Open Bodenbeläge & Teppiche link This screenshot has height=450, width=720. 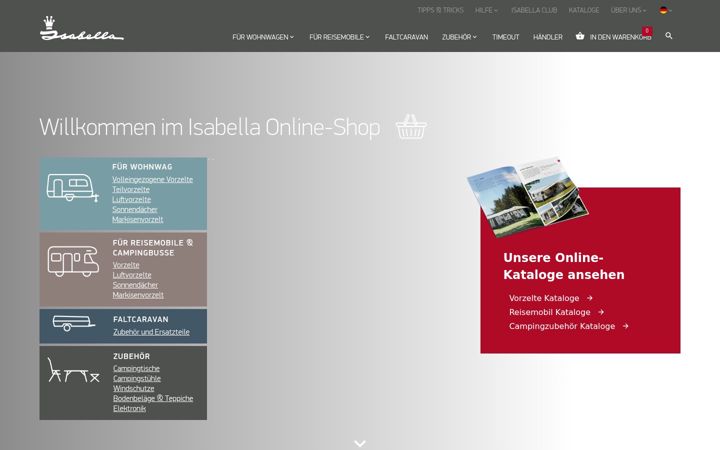click(x=153, y=399)
